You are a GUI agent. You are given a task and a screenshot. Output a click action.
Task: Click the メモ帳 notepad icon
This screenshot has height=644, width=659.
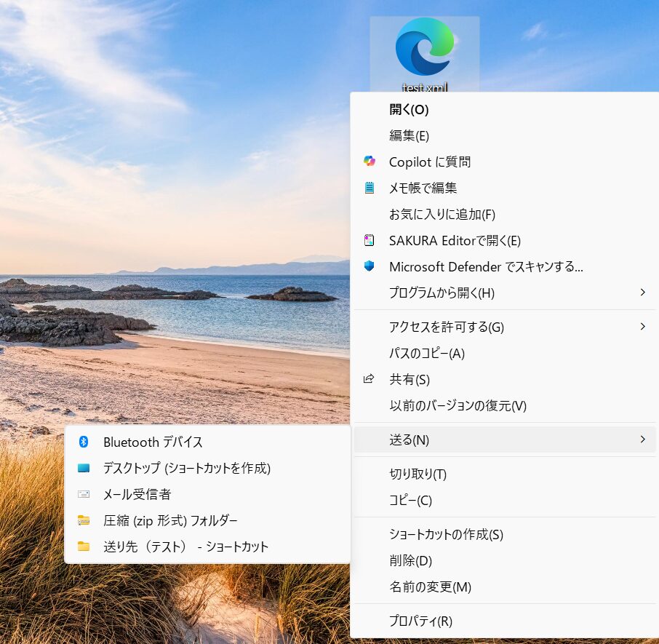point(369,188)
